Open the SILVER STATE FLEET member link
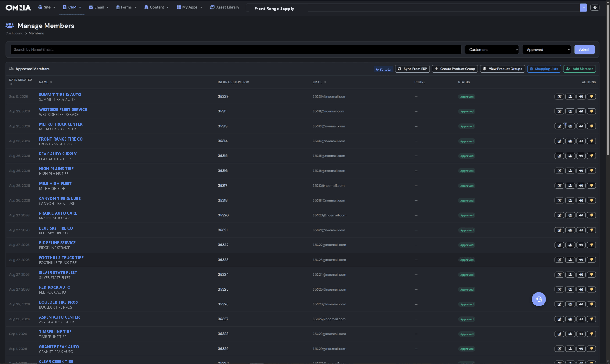This screenshot has width=610, height=364. tap(58, 273)
